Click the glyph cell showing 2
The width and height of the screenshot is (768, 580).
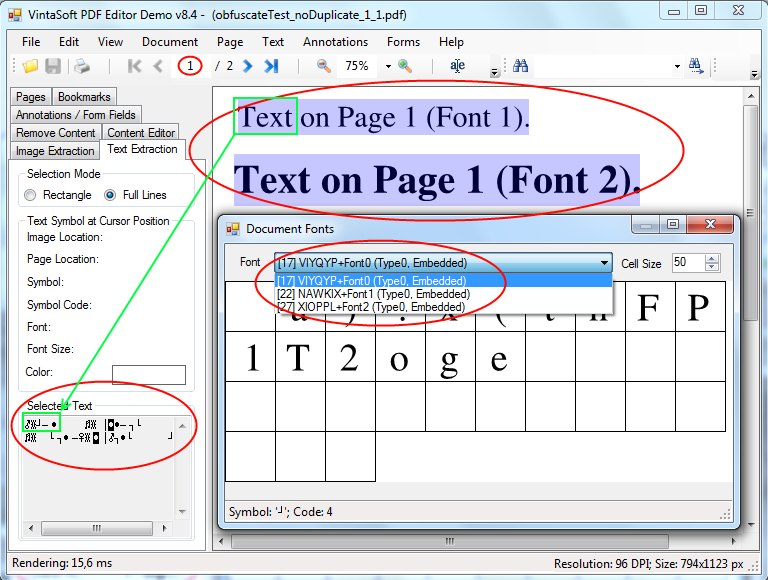pyautogui.click(x=350, y=357)
